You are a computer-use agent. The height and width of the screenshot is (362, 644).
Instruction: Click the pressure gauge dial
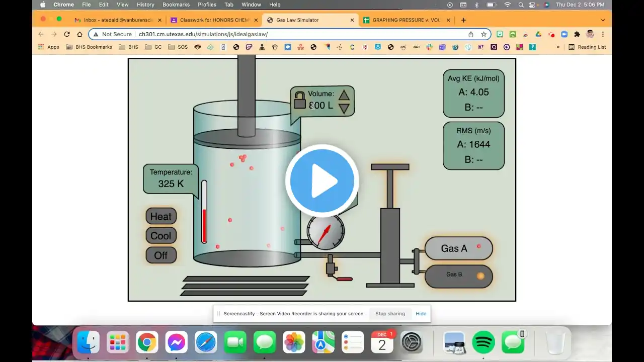(326, 231)
